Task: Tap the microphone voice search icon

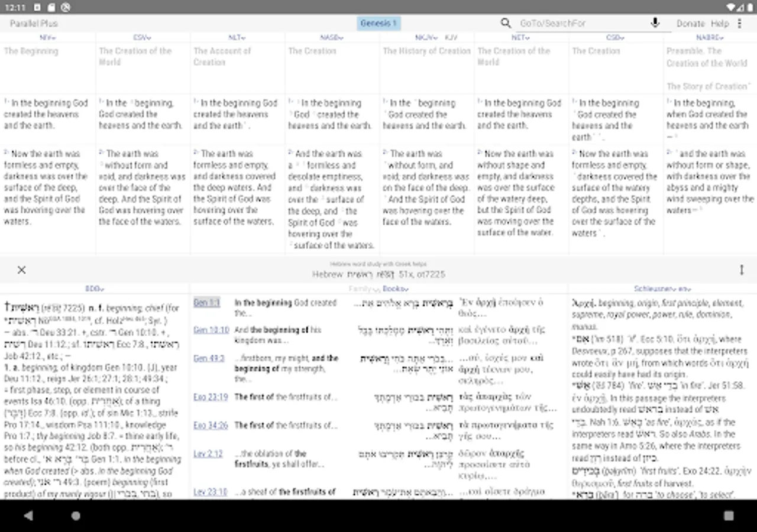Action: [655, 23]
